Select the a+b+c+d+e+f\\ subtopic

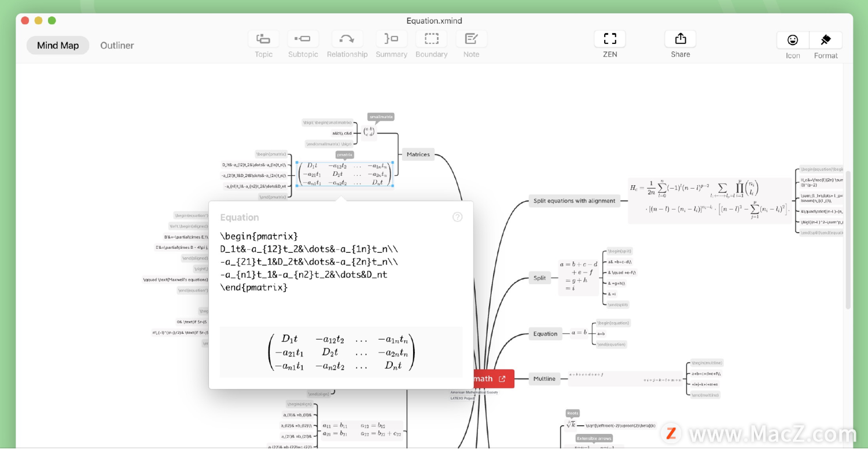click(x=706, y=373)
